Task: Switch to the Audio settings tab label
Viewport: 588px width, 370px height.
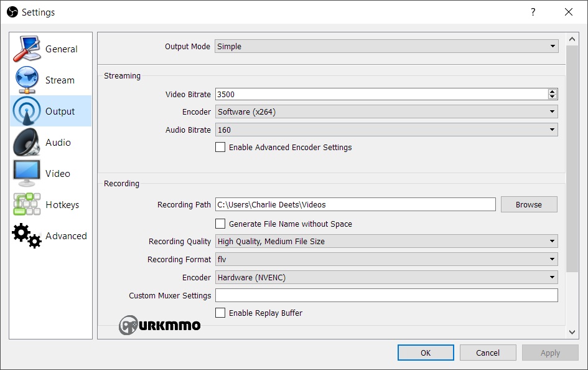Action: click(x=58, y=143)
